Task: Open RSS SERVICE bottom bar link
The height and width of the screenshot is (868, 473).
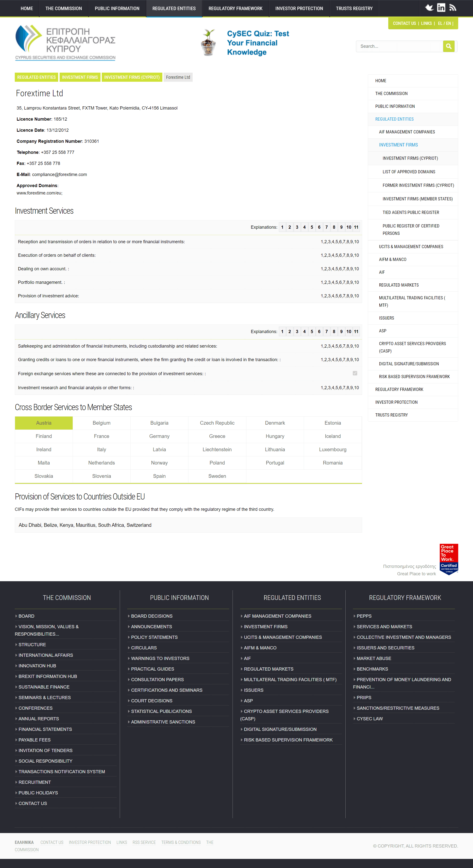Action: 144,842
